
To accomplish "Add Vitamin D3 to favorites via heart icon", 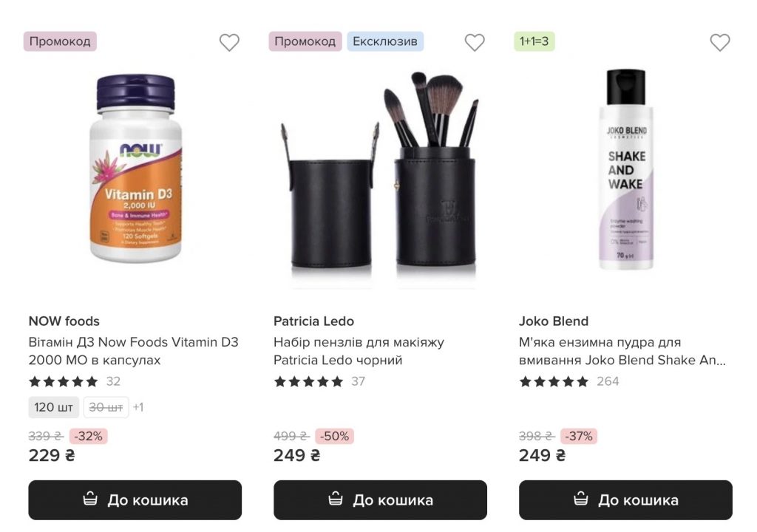I will [229, 43].
